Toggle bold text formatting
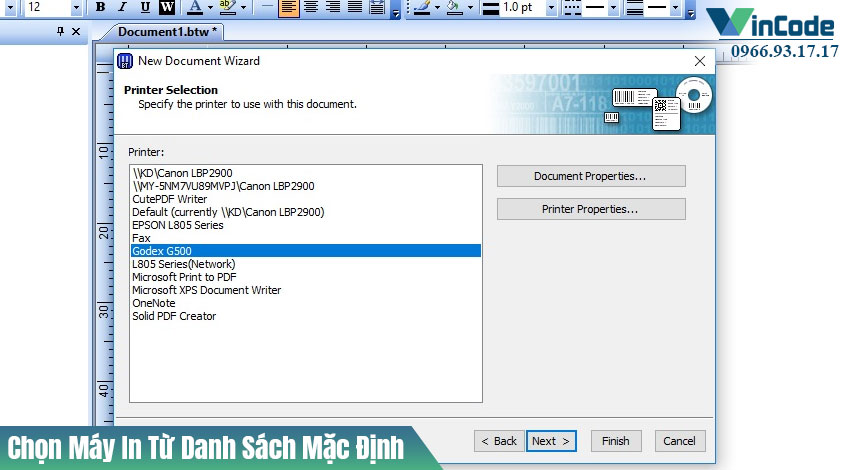850x470 pixels. [x=100, y=7]
